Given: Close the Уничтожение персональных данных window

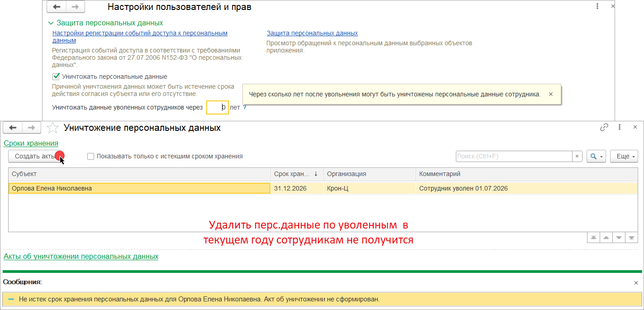Looking at the screenshot, I should [635, 128].
